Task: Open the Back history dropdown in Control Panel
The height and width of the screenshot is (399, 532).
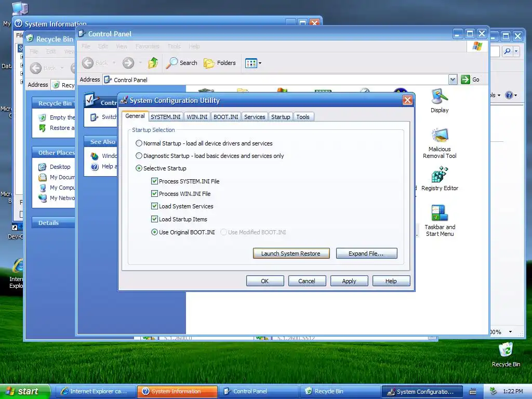Action: tap(114, 63)
